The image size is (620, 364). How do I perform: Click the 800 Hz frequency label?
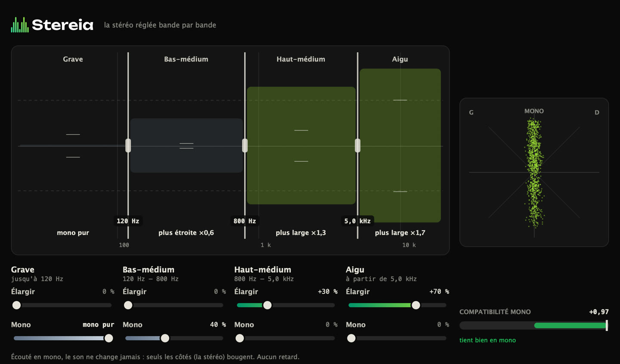(245, 221)
